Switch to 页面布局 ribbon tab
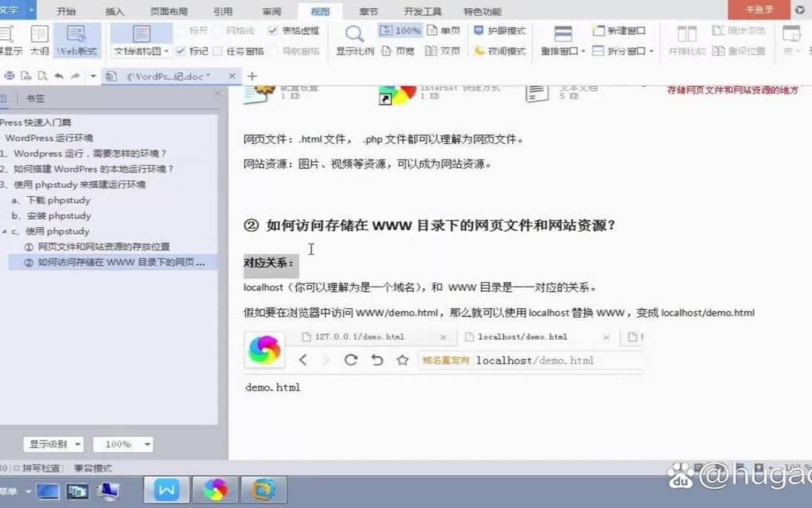This screenshot has width=812, height=508. [168, 11]
